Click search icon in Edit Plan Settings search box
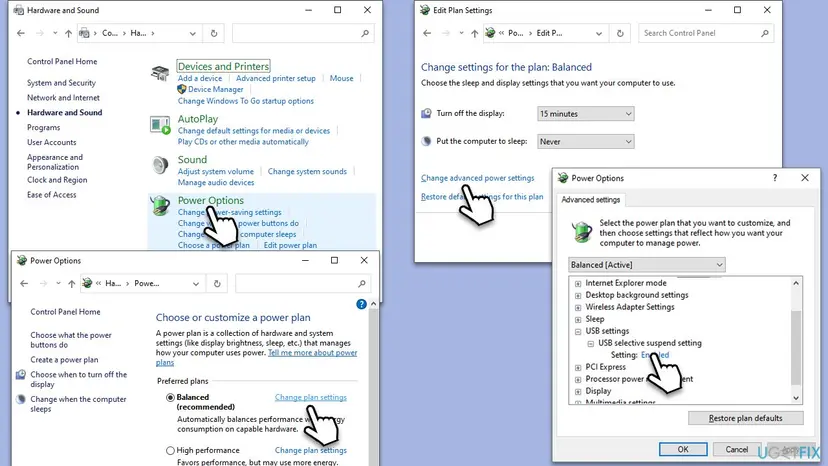 pyautogui.click(x=765, y=33)
